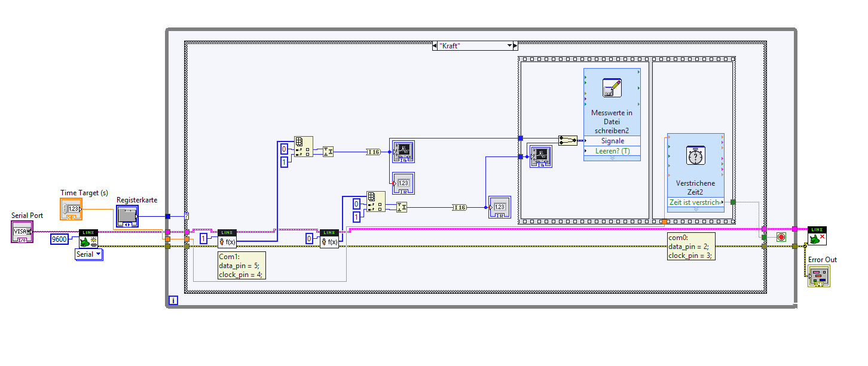The height and width of the screenshot is (366, 868).
Task: Select the Error Out cluster indicator
Action: click(x=819, y=276)
